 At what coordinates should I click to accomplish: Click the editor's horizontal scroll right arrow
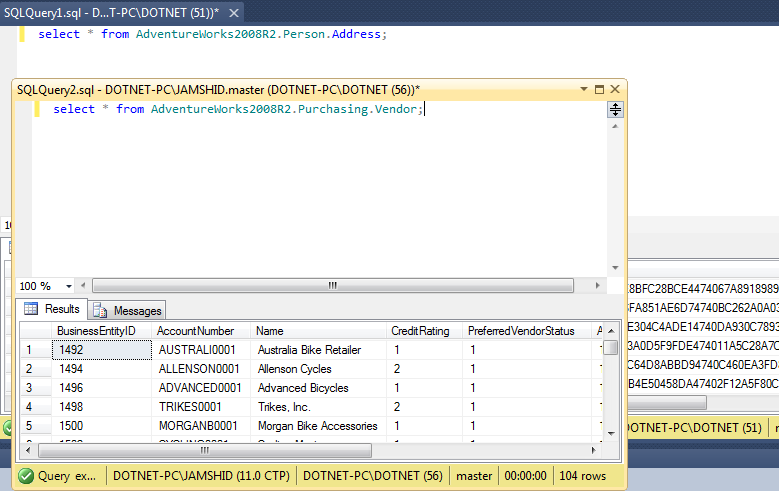[599, 286]
